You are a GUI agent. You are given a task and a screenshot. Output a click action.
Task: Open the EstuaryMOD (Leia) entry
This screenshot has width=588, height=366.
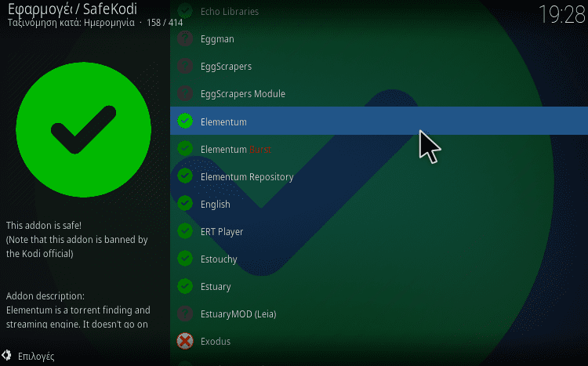click(x=379, y=313)
